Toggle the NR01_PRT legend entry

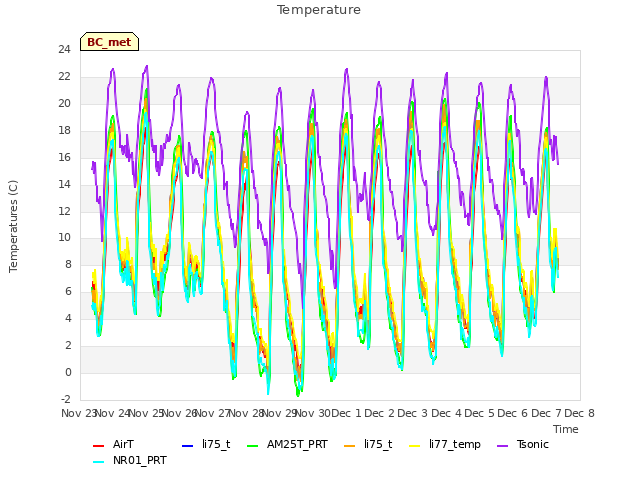(130, 460)
